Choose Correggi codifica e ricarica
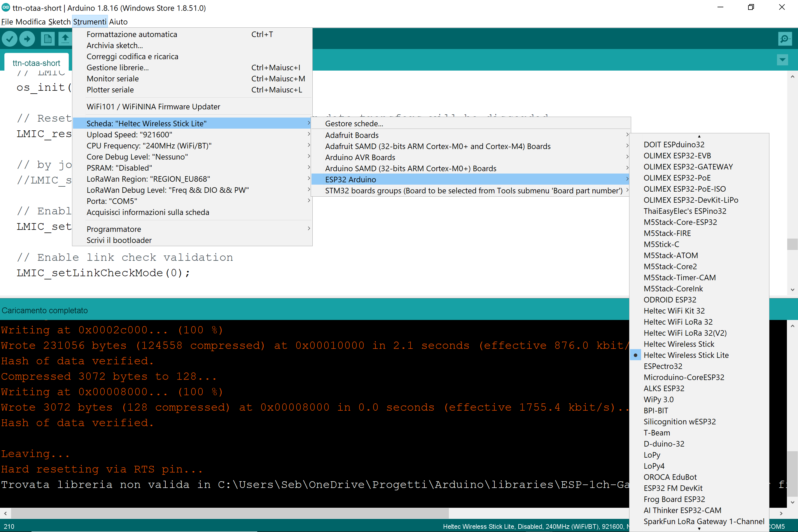Viewport: 798px width, 532px height. [192, 56]
